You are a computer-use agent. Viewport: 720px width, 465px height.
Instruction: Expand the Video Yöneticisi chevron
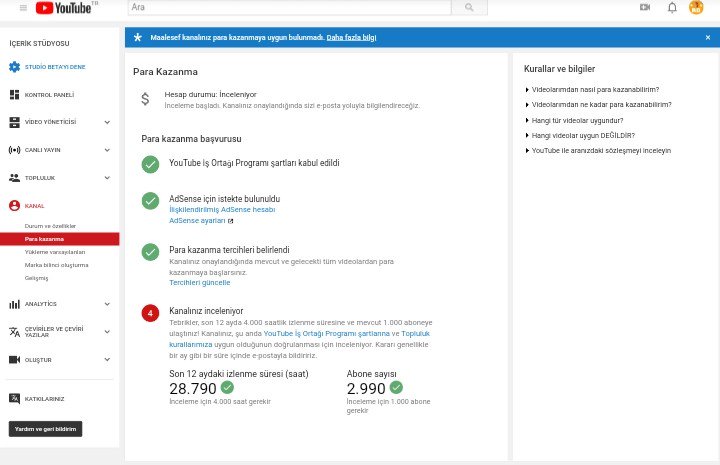click(107, 122)
